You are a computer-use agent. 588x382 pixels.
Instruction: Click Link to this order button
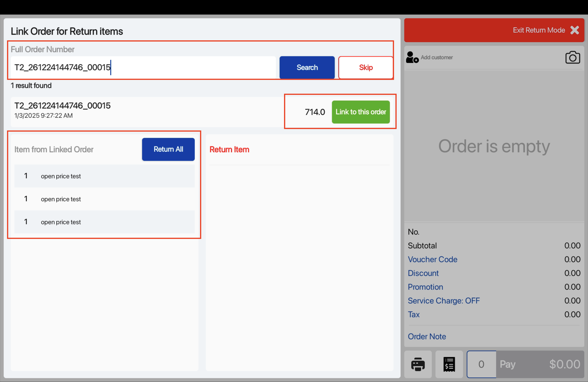point(360,112)
